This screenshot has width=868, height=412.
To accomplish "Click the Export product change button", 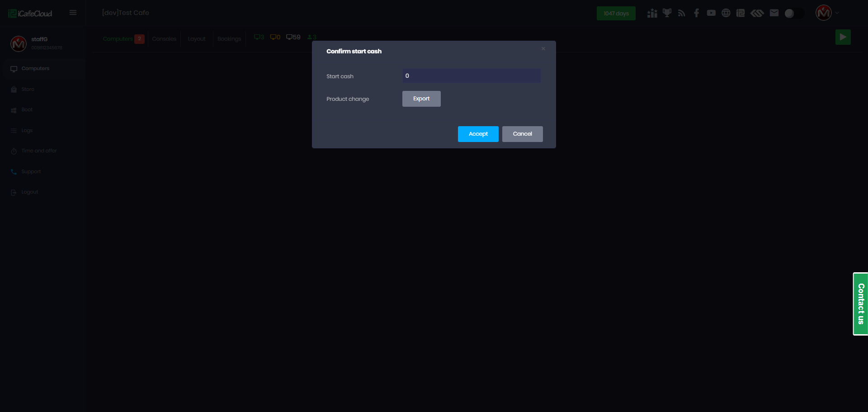I will [x=421, y=99].
